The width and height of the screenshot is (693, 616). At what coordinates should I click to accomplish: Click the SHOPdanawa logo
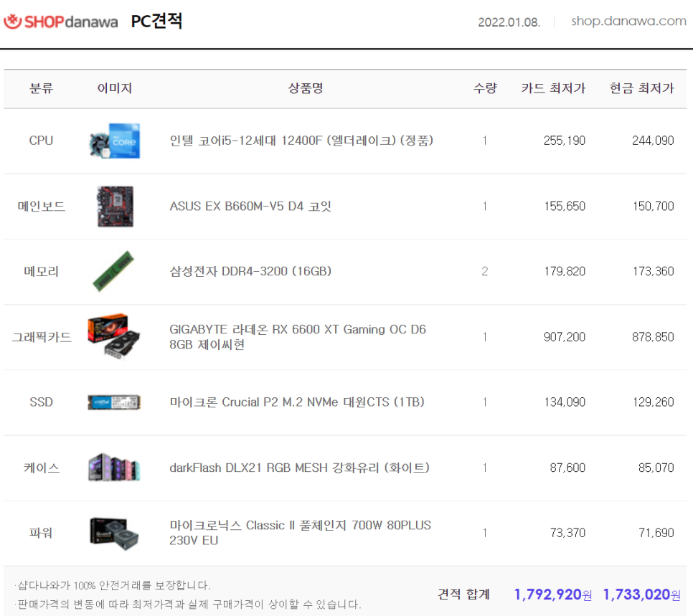point(61,22)
